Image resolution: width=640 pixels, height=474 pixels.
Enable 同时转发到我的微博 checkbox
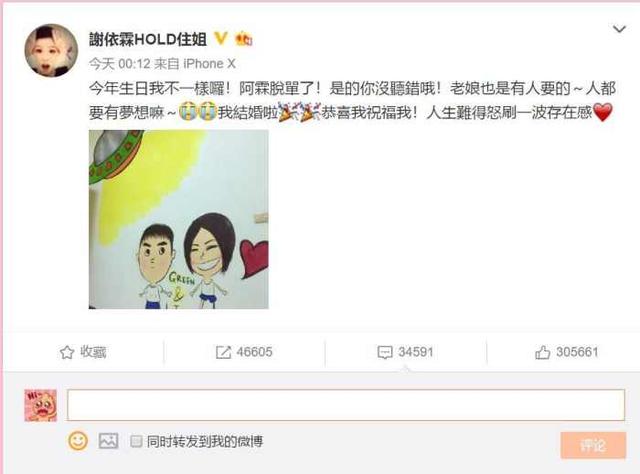point(136,441)
